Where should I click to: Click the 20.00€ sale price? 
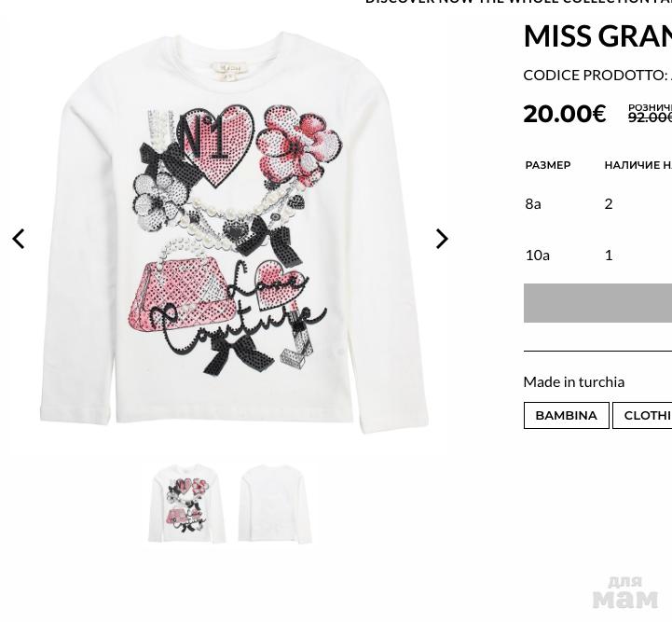point(565,114)
